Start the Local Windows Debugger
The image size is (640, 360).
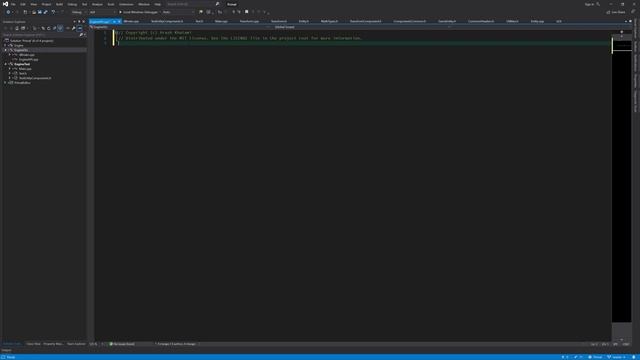click(x=138, y=12)
